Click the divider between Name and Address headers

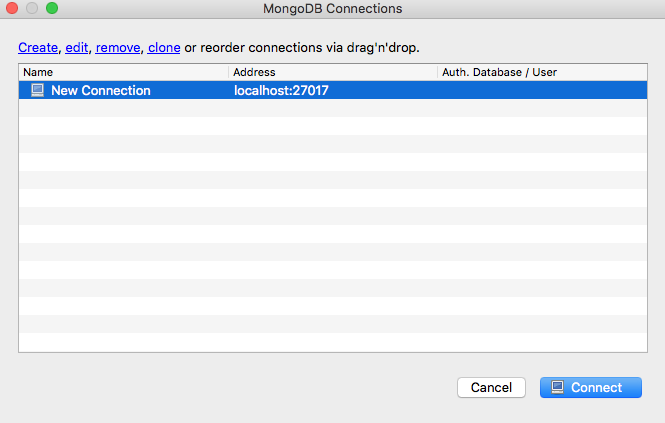(x=229, y=72)
